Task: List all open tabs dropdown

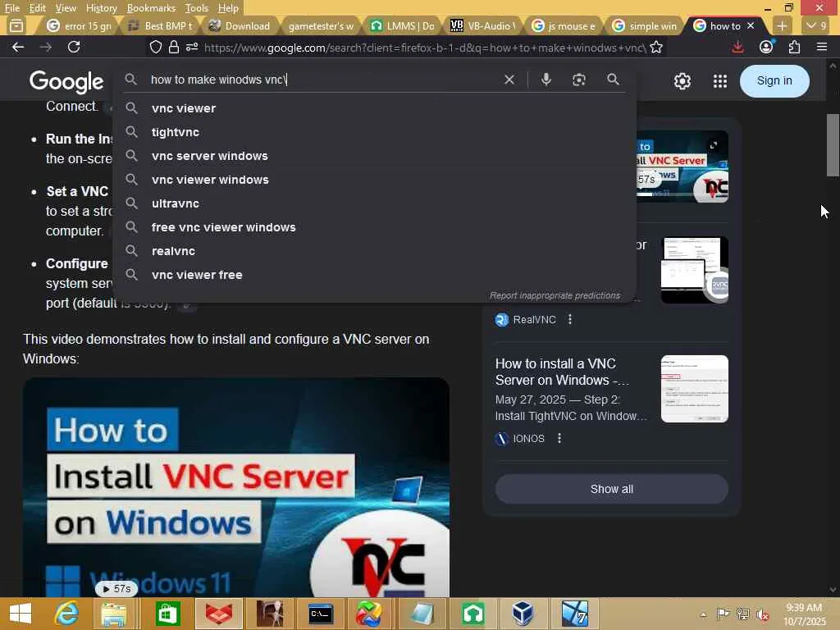Action: [817, 25]
